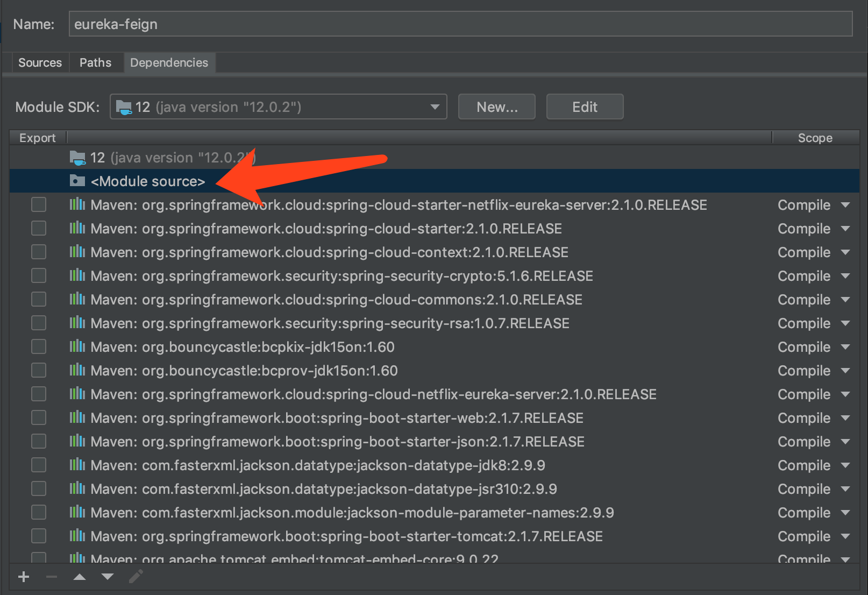
Task: Click the library icon next to bcpkix-jdk15on
Action: tap(77, 346)
